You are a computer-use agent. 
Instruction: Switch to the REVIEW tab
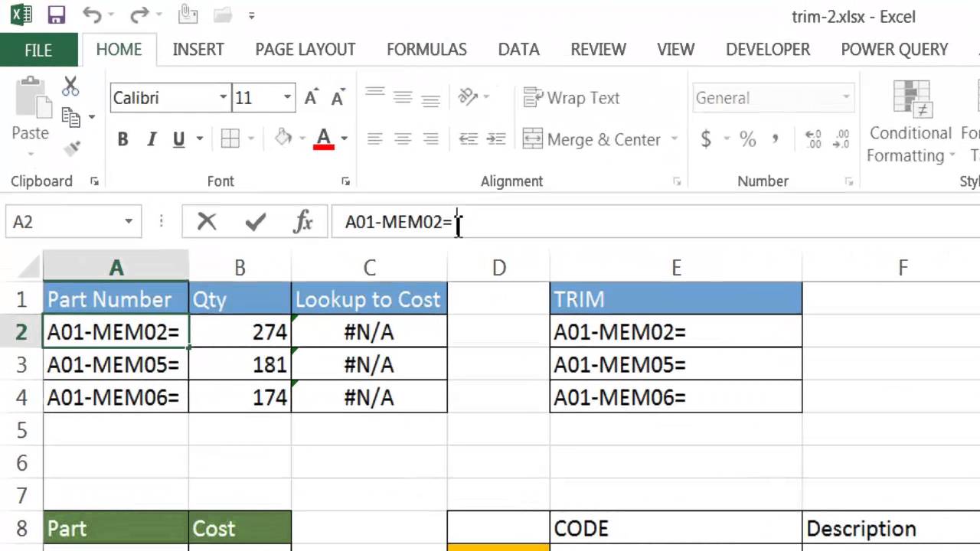(598, 50)
